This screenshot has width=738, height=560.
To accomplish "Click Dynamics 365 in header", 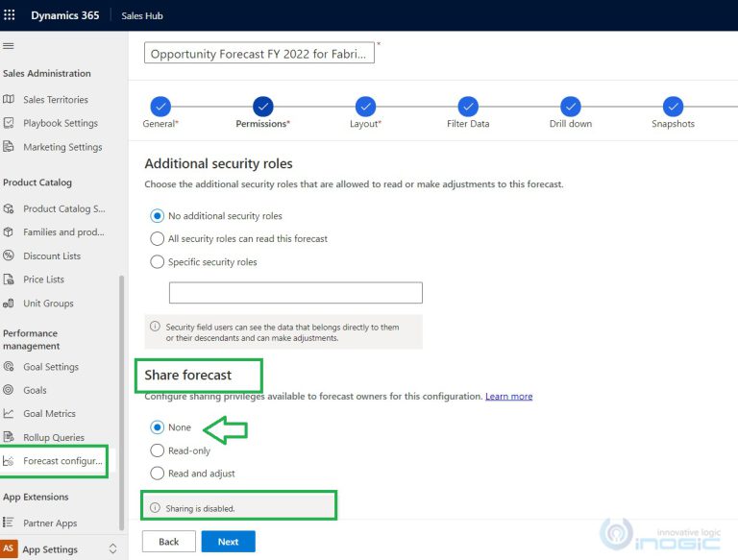I will [x=65, y=15].
